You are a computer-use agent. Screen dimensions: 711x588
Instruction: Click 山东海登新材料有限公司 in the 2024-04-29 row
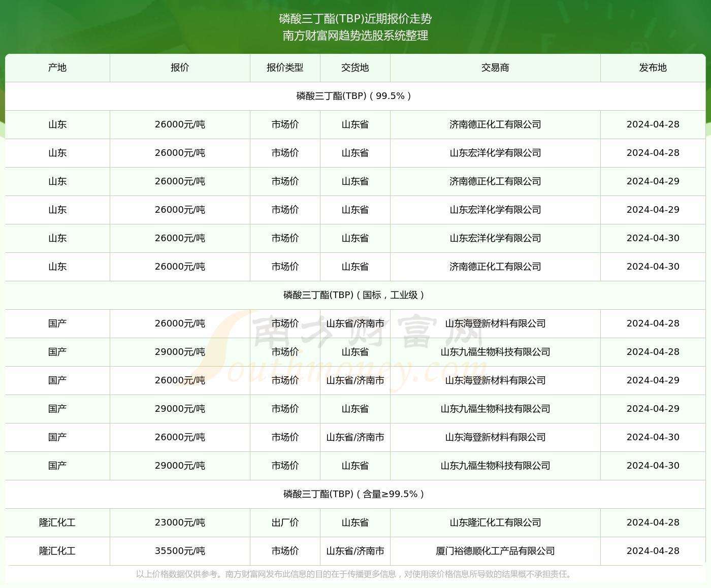click(x=495, y=380)
